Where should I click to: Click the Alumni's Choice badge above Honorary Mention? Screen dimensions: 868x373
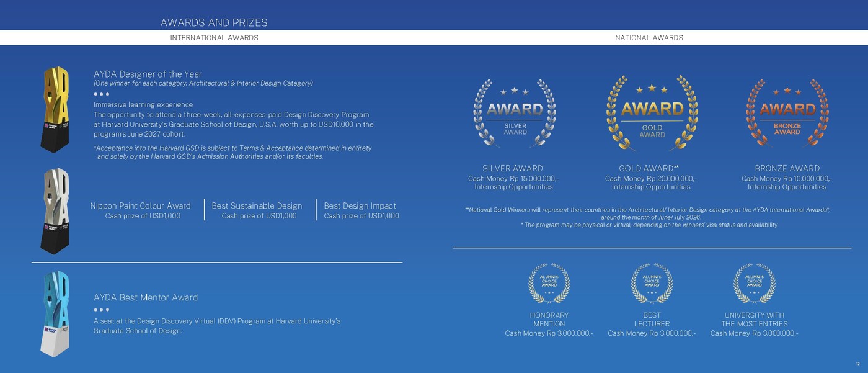click(549, 284)
